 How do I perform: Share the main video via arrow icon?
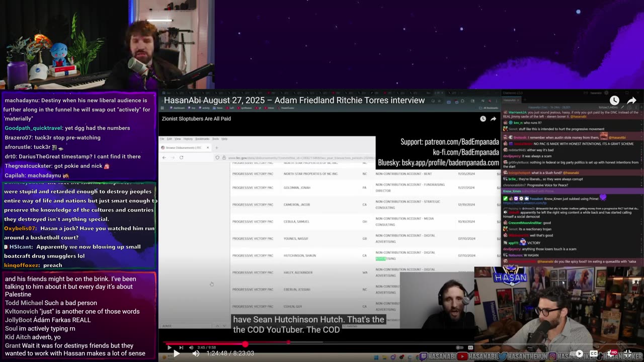pos(631,101)
